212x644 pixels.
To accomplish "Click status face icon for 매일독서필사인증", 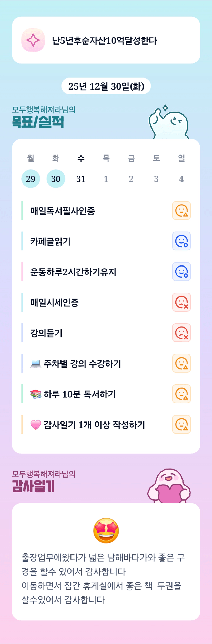I will click(181, 210).
